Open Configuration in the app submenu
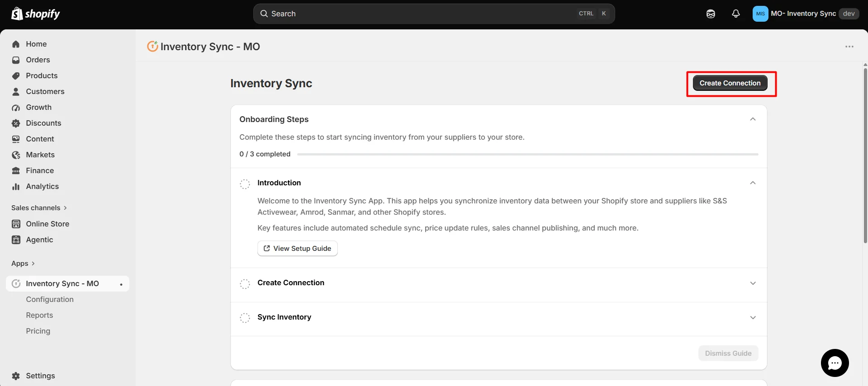The height and width of the screenshot is (386, 868). coord(50,299)
